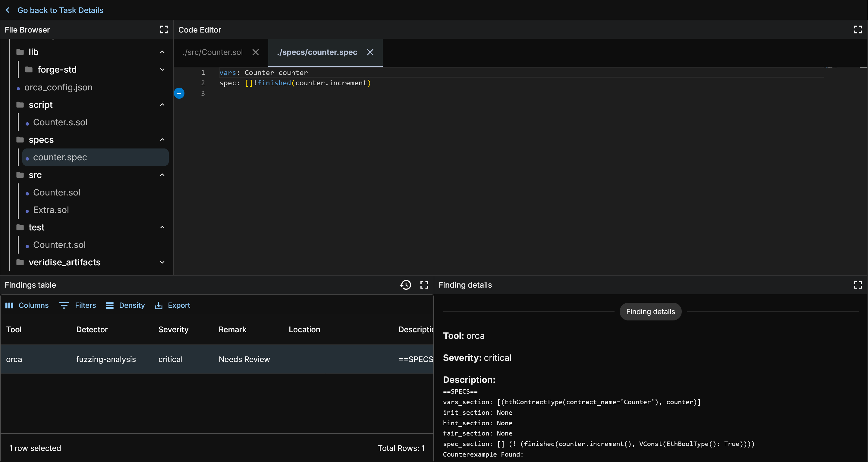Collapse the lib folder chevron
Viewport: 868px width, 462px height.
click(x=162, y=52)
